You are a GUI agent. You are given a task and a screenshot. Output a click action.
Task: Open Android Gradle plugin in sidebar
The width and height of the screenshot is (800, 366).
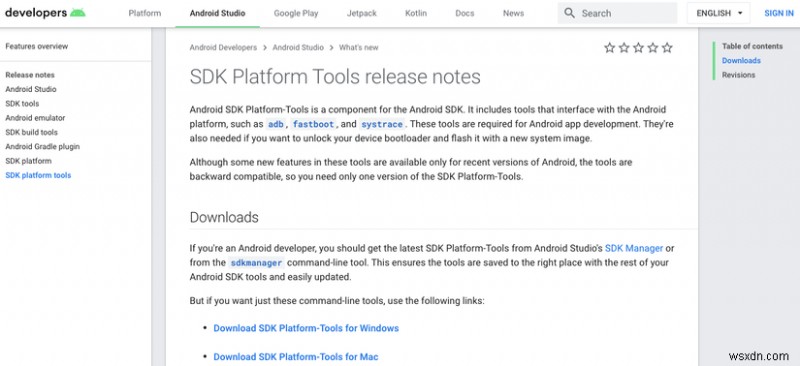coord(42,147)
